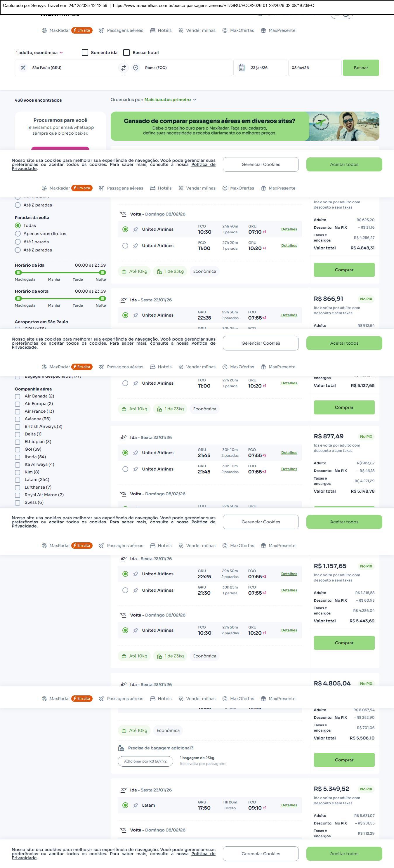394x868 pixels.
Task: Click the swap origin and destination arrows icon
Action: [x=123, y=68]
